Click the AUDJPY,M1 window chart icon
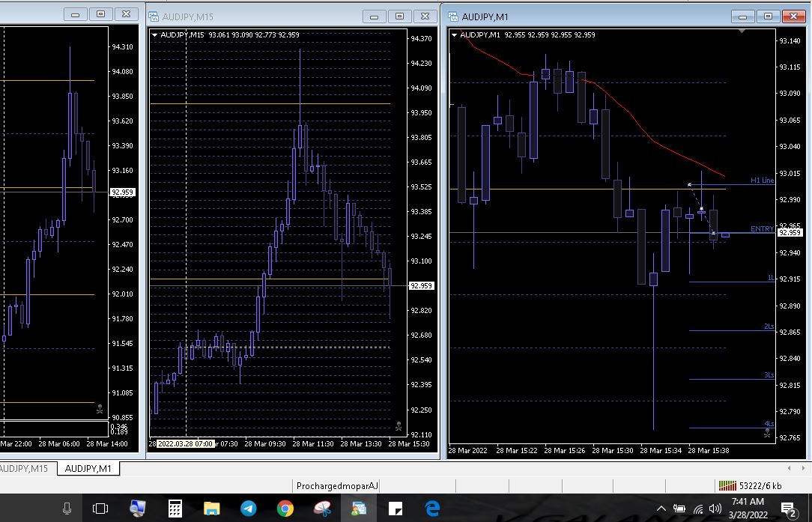 (453, 16)
